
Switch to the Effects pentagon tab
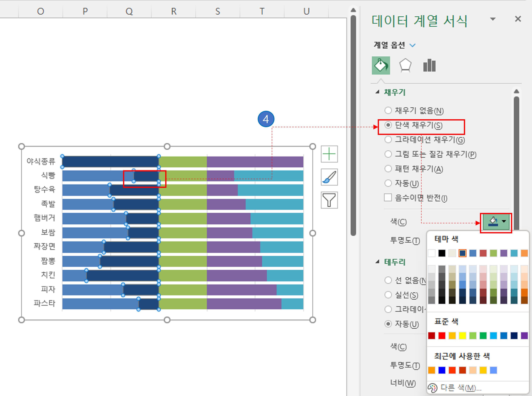pyautogui.click(x=405, y=65)
